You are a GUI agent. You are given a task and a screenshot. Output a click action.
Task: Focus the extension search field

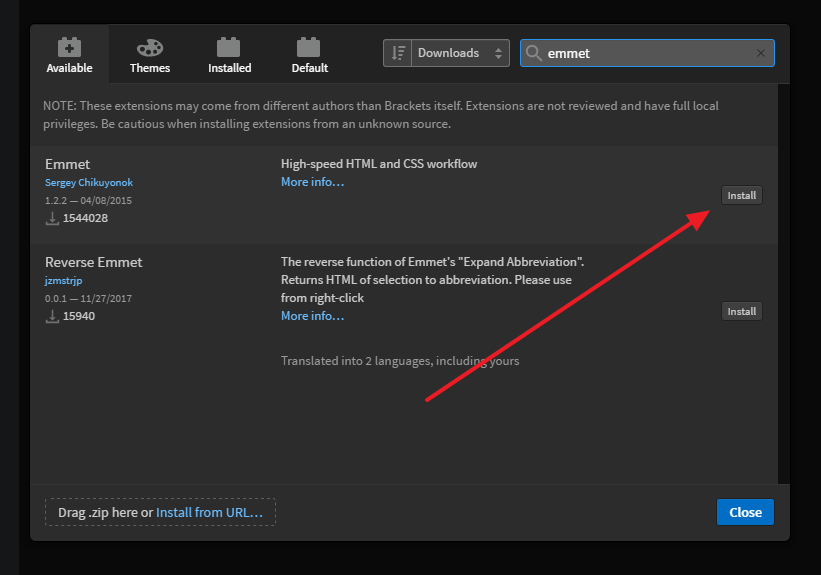click(647, 53)
